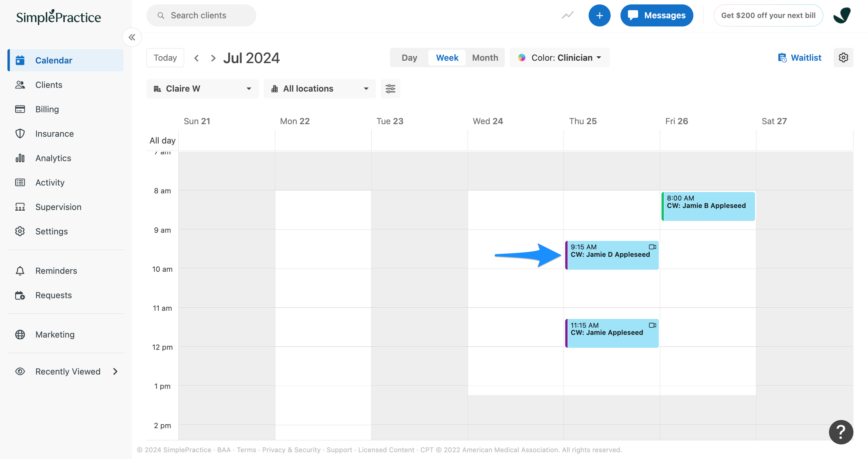Click the Today button
This screenshot has width=868, height=459.
coord(165,57)
